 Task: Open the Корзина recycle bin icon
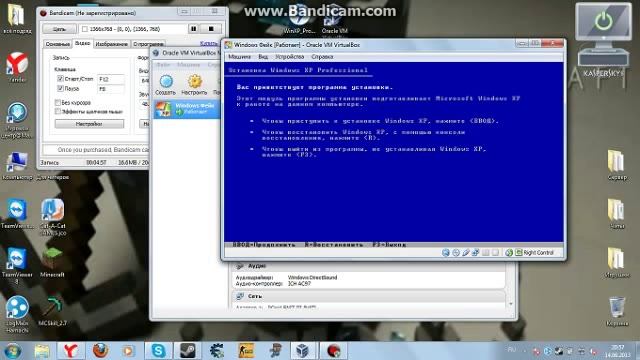pos(617,311)
